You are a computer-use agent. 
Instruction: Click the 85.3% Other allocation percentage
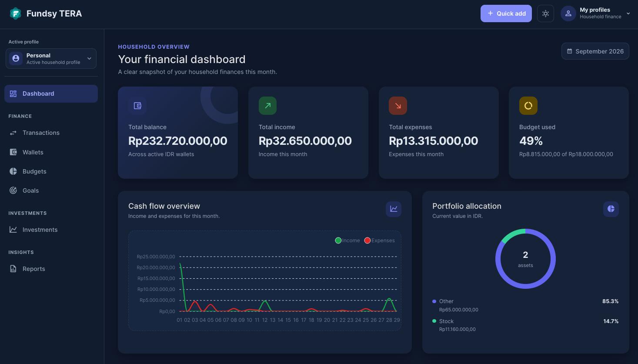click(610, 301)
